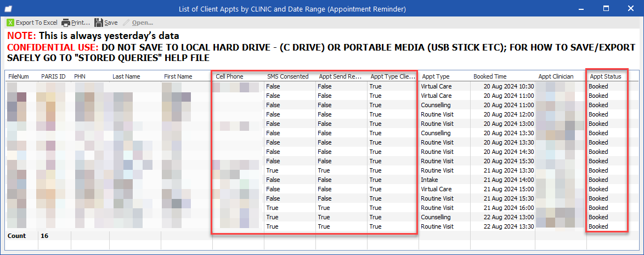Click the Appt Type column header
Image resolution: width=644 pixels, height=255 pixels.
point(435,76)
